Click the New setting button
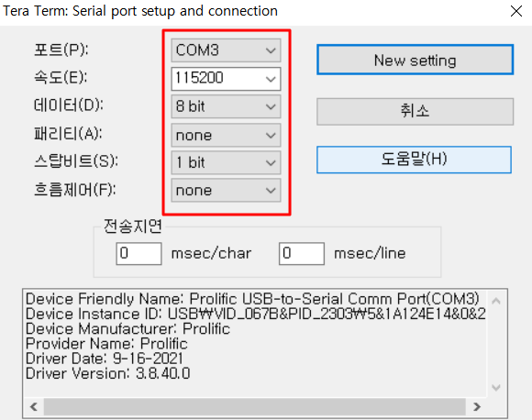 pyautogui.click(x=415, y=60)
